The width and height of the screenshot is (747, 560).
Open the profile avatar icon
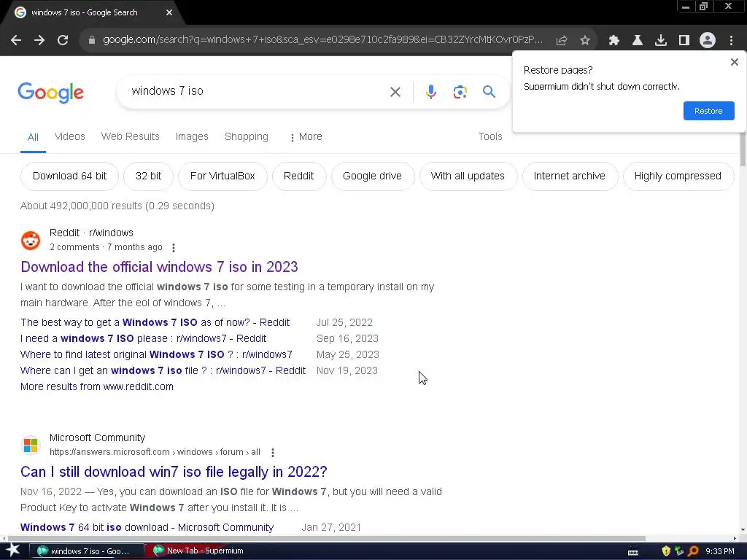[708, 41]
